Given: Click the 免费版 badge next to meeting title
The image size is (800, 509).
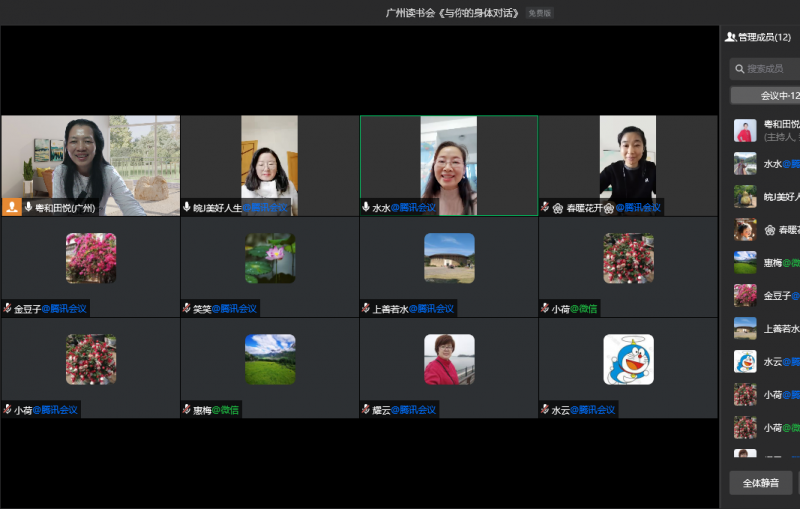Looking at the screenshot, I should pos(539,13).
